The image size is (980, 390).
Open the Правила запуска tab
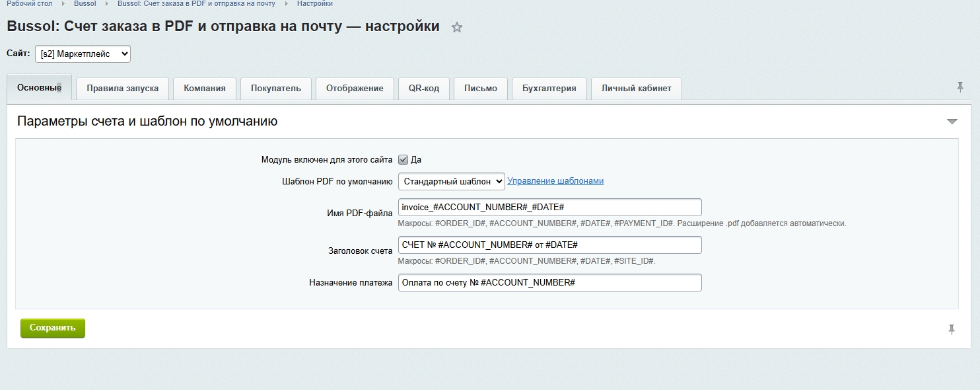coord(122,88)
